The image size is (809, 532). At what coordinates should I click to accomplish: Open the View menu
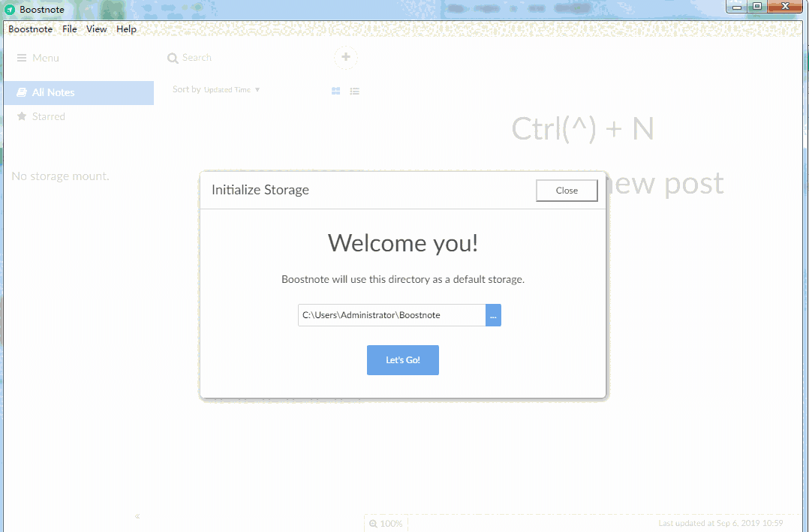(x=97, y=29)
